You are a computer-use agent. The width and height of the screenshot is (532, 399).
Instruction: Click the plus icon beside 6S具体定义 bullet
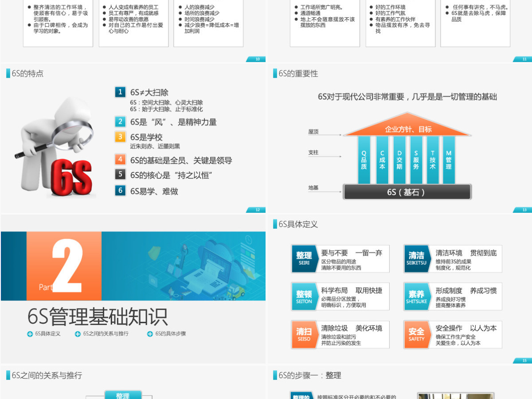point(30,334)
